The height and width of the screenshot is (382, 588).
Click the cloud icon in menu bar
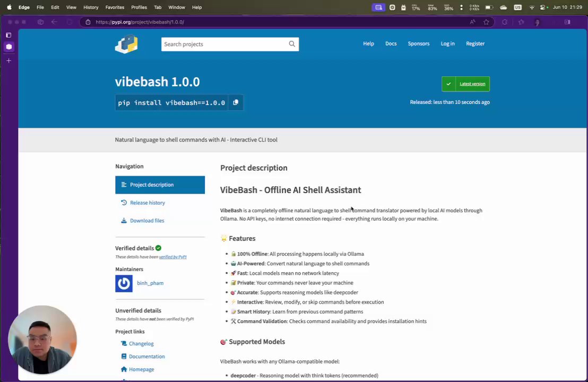click(504, 7)
